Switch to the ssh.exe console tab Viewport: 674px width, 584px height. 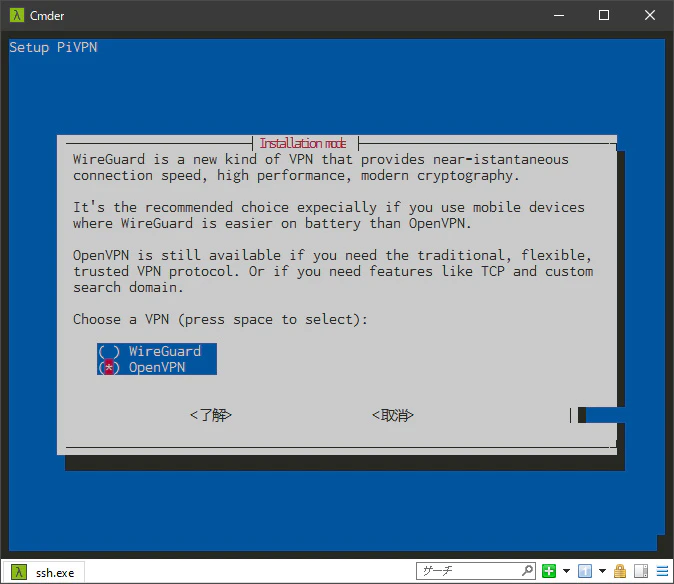tap(43, 572)
